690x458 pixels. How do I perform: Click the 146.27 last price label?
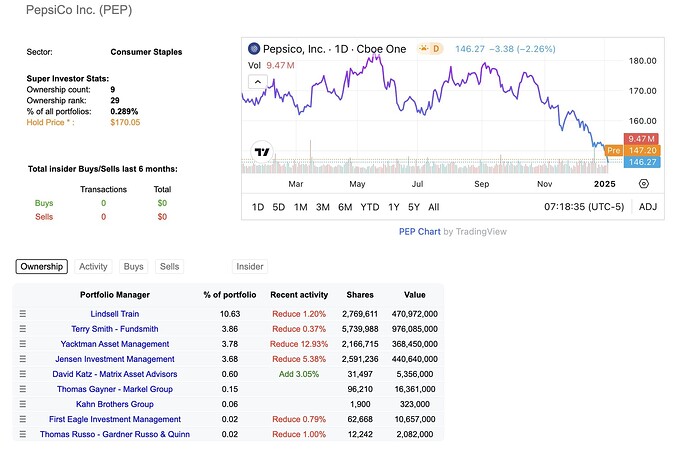click(x=642, y=162)
